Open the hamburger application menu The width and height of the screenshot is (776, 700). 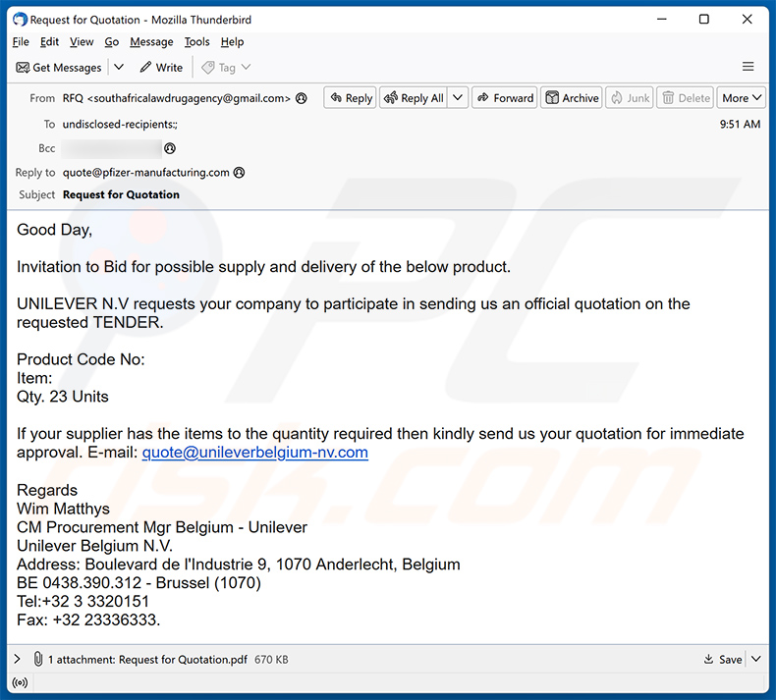coord(748,67)
